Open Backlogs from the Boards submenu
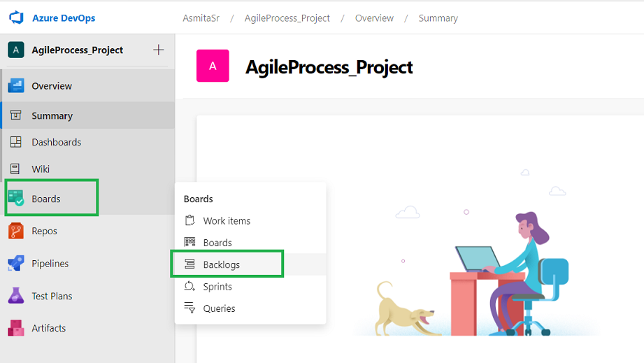Screen dimensions: 644x363 tap(221, 264)
